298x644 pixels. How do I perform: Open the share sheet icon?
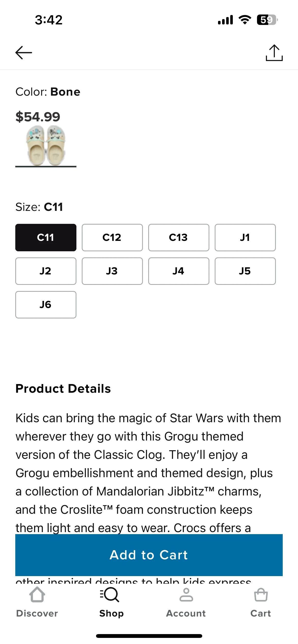click(274, 53)
